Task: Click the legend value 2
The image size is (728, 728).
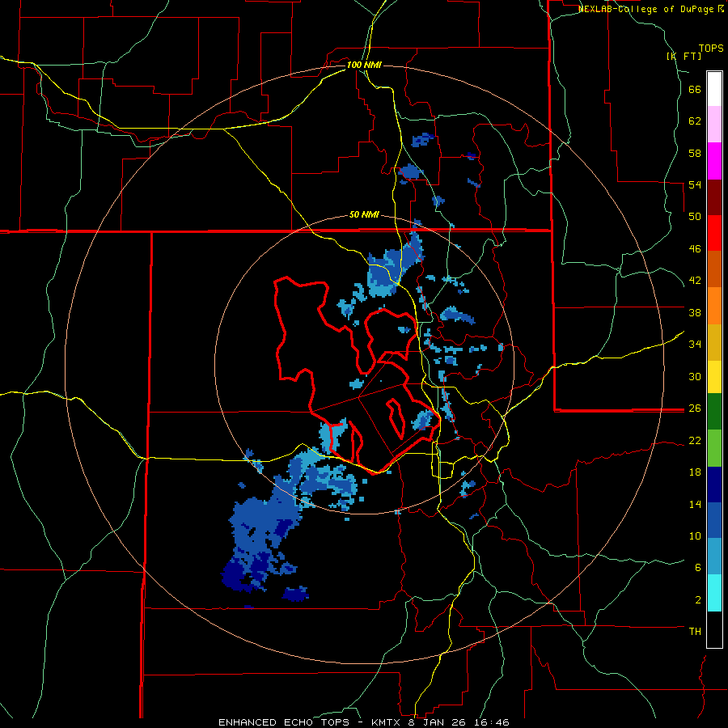Action: click(697, 600)
